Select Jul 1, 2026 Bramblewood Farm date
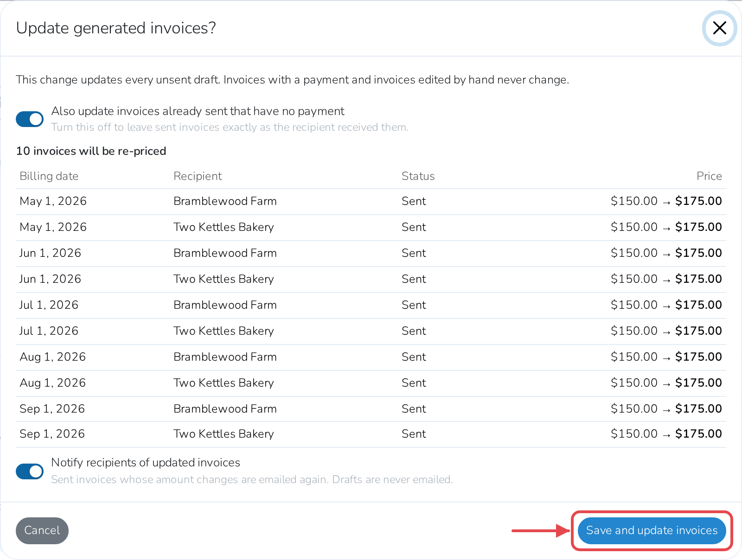Viewport: 742px width, 560px height. coord(49,305)
